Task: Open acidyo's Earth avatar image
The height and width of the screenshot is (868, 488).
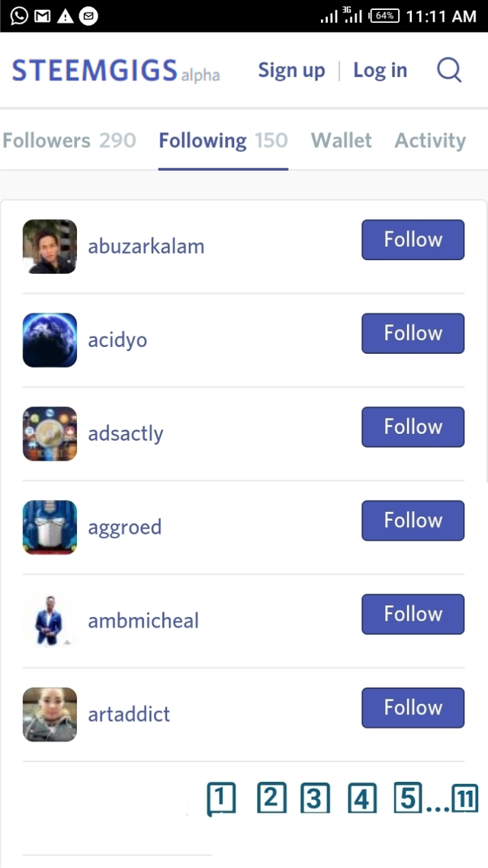Action: [50, 340]
